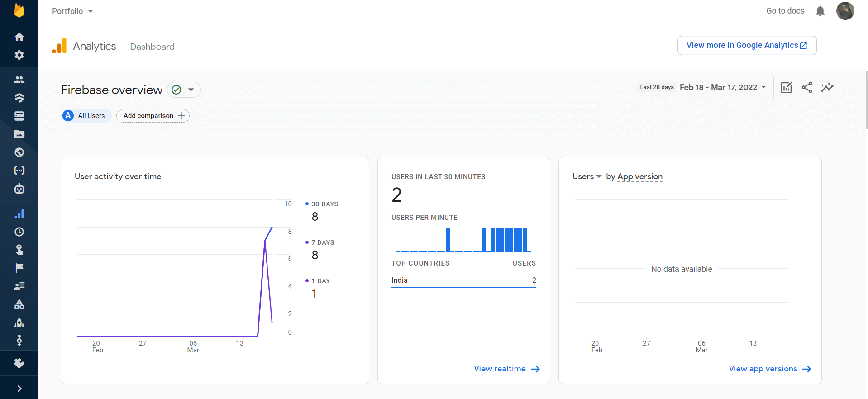Click the 1 DAY legend entry
The height and width of the screenshot is (399, 868).
click(x=318, y=288)
